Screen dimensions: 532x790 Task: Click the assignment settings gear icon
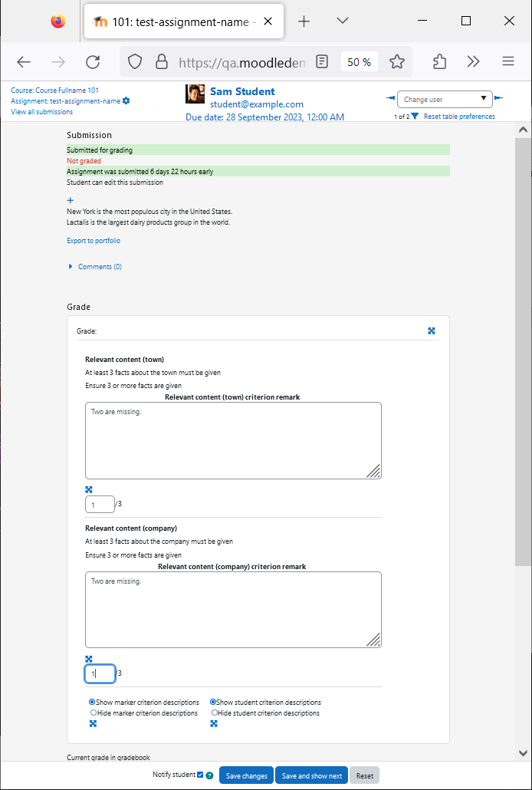126,100
